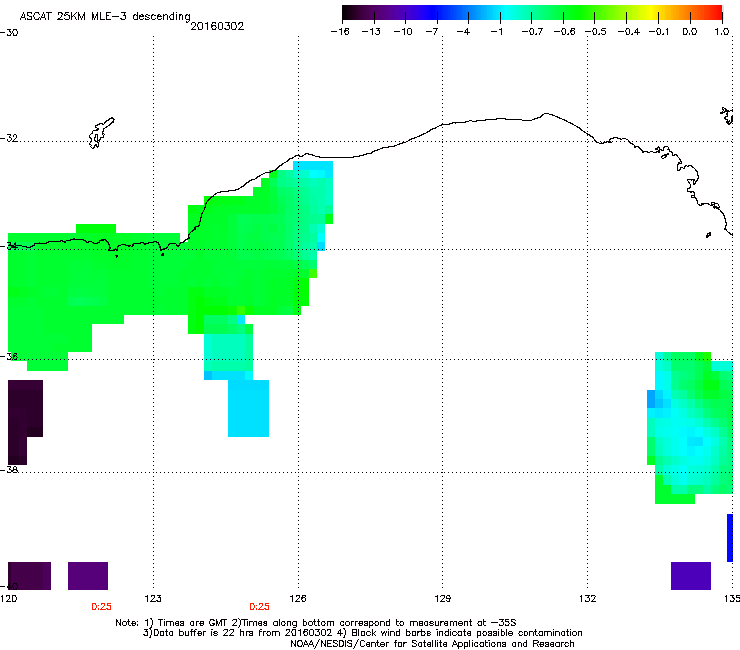Click the "-0.1" color scale label
The image size is (740, 650).
(x=659, y=32)
